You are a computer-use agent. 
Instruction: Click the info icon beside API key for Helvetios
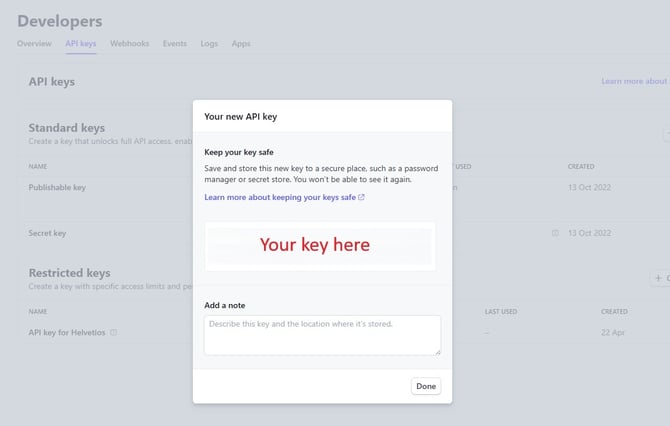113,332
